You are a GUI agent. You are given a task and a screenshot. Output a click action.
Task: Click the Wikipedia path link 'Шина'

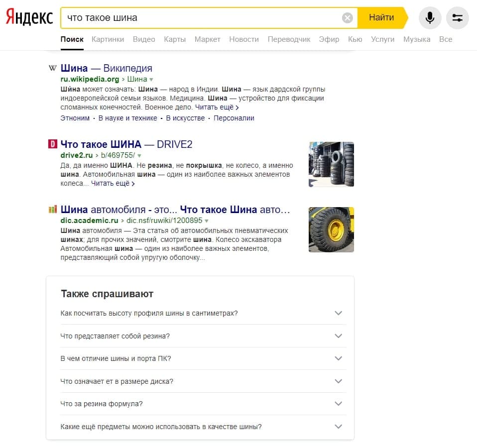pyautogui.click(x=137, y=79)
